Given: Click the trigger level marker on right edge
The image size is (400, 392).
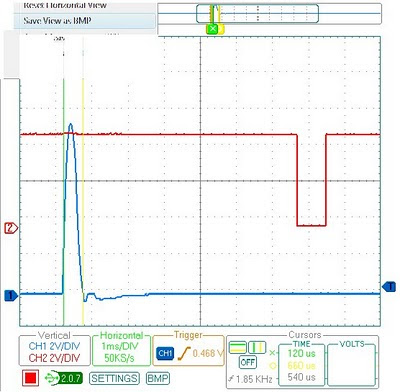Looking at the screenshot, I should pyautogui.click(x=389, y=287).
